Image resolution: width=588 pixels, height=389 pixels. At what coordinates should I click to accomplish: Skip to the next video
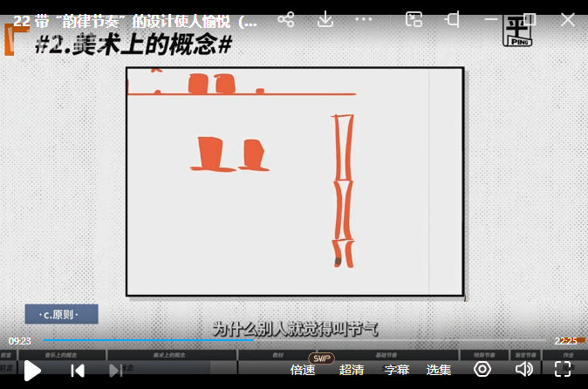[115, 370]
